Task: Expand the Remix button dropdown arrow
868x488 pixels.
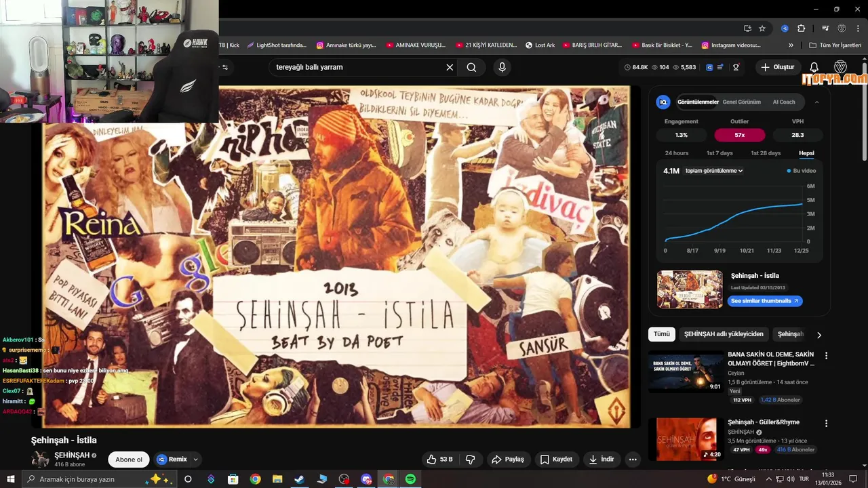Action: point(195,460)
